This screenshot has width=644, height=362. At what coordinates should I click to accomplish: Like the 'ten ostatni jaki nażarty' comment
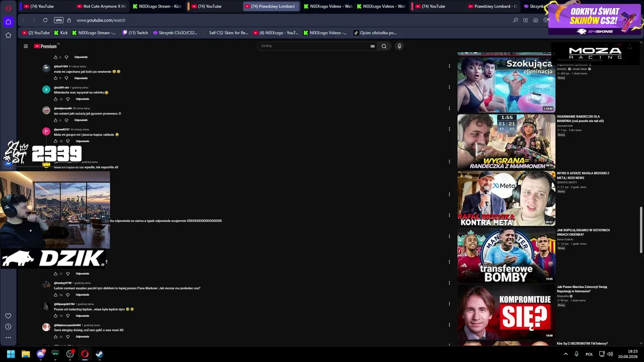(56, 120)
